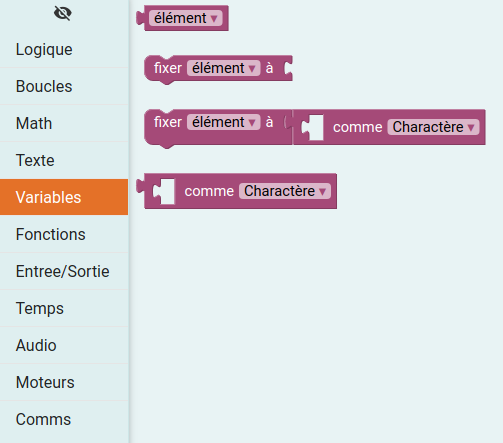This screenshot has height=443, width=503.
Task: Open the Logique category
Action: click(x=64, y=49)
